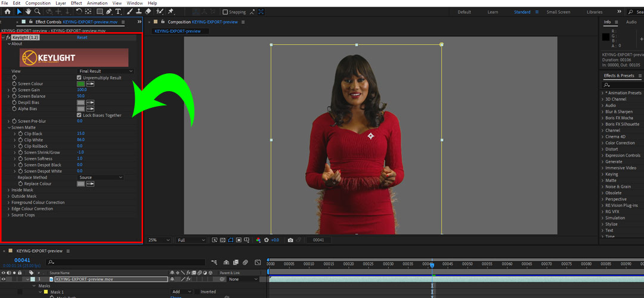The width and height of the screenshot is (644, 298).
Task: Open the Replace Method dropdown showing Source
Action: click(x=101, y=178)
